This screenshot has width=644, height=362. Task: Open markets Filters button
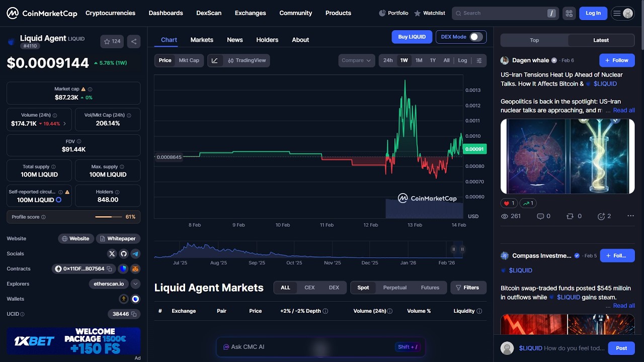(468, 288)
